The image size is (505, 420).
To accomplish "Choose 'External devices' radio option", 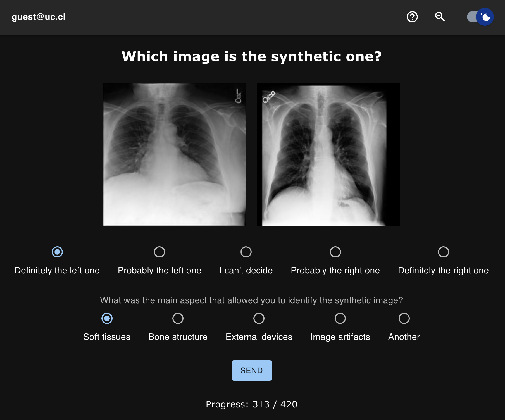I will pos(259,318).
